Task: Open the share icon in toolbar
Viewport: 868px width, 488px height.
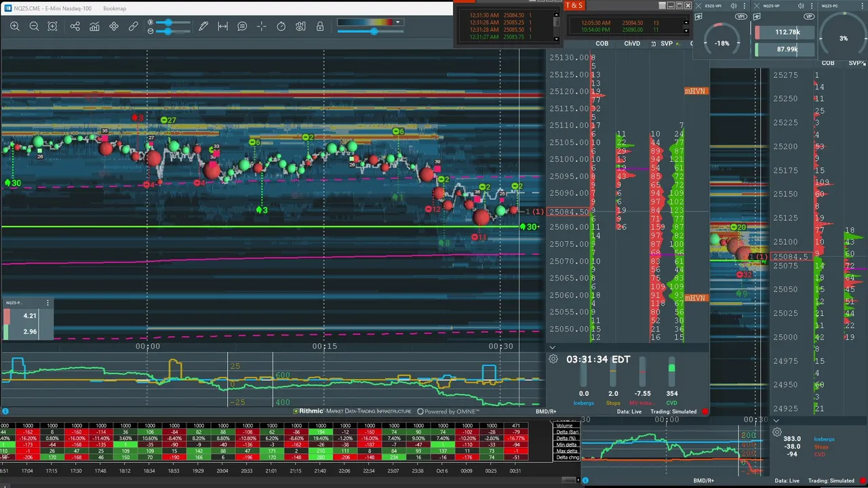Action: 75,26
